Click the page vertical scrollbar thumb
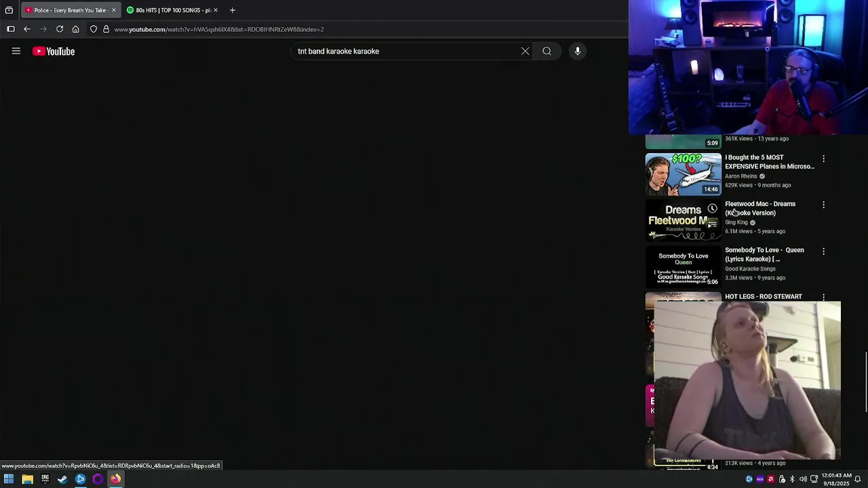This screenshot has height=488, width=868. 866,381
